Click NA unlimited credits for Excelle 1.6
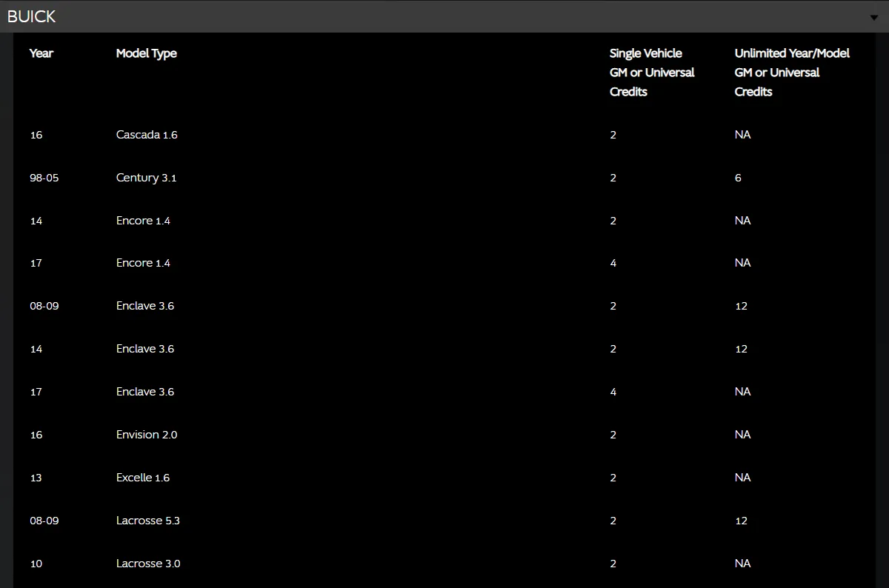Screen dimensions: 889x588 pyautogui.click(x=743, y=478)
